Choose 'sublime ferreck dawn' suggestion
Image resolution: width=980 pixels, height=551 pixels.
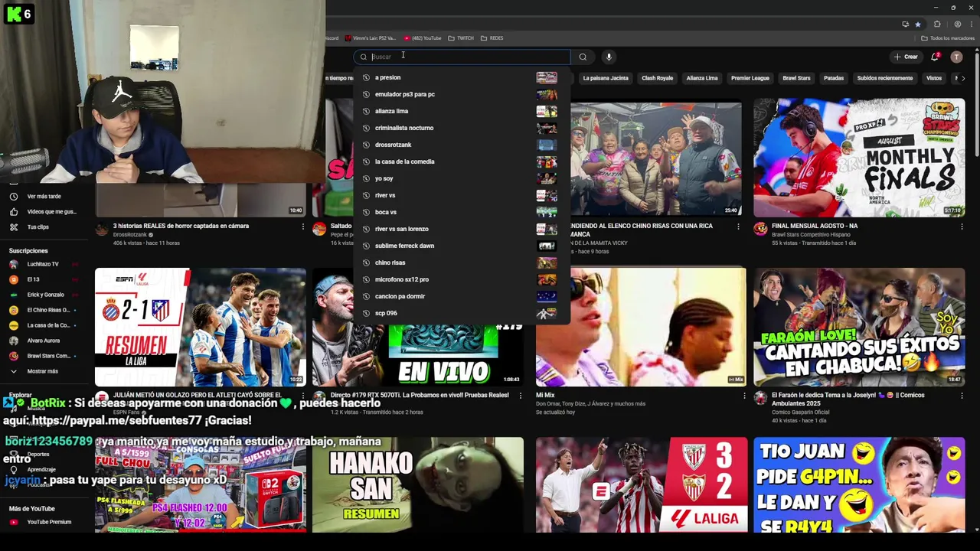pyautogui.click(x=462, y=246)
